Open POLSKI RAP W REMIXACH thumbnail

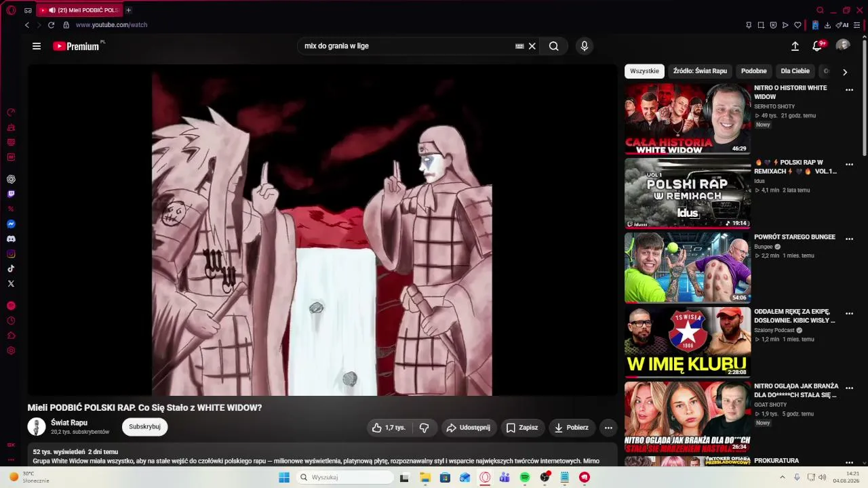point(688,194)
